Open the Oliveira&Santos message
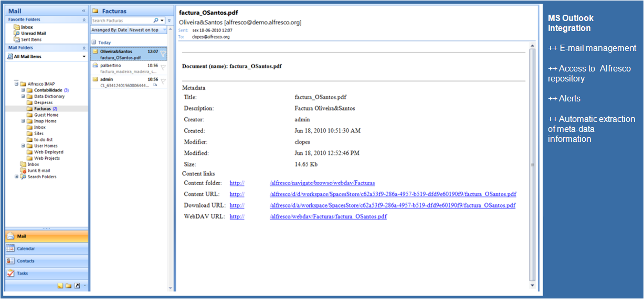The width and height of the screenshot is (644, 299). tap(129, 54)
